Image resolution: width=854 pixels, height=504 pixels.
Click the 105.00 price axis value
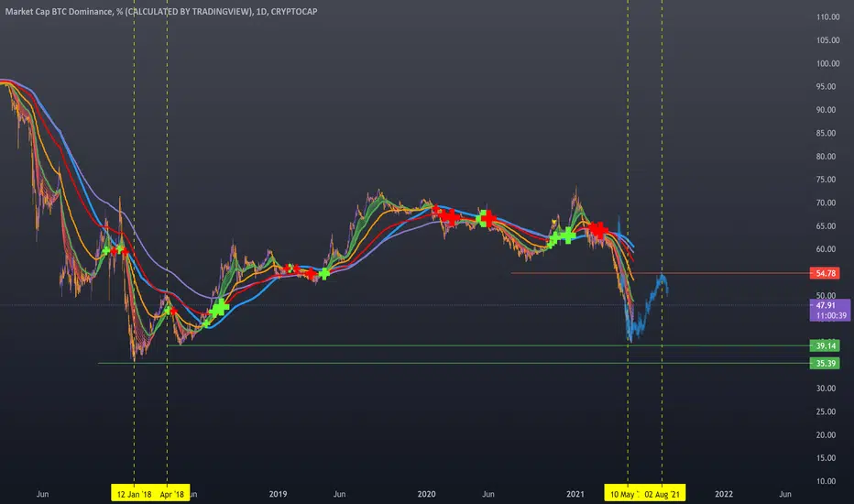point(827,40)
